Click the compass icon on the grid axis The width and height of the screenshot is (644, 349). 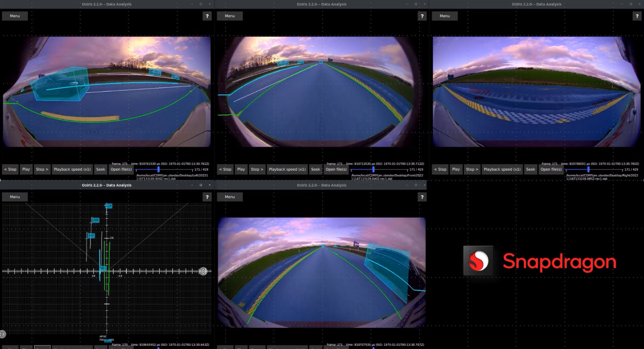[x=203, y=271]
